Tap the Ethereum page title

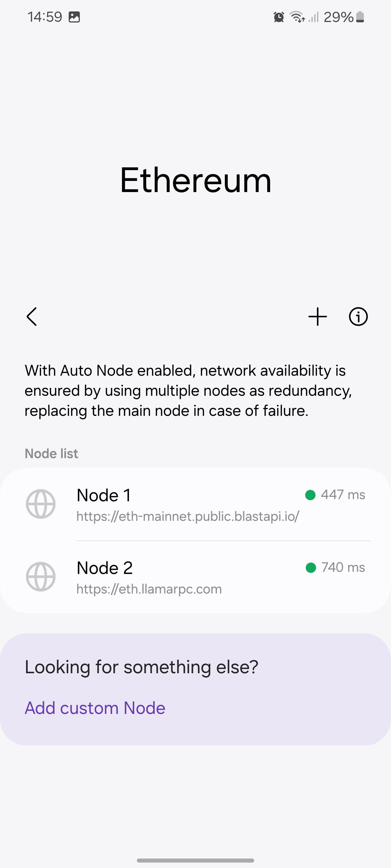pyautogui.click(x=196, y=180)
